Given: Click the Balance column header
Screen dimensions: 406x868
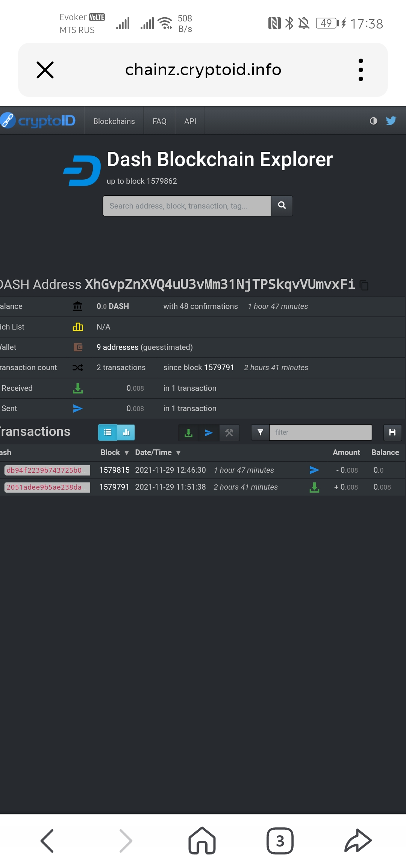Looking at the screenshot, I should pos(385,452).
